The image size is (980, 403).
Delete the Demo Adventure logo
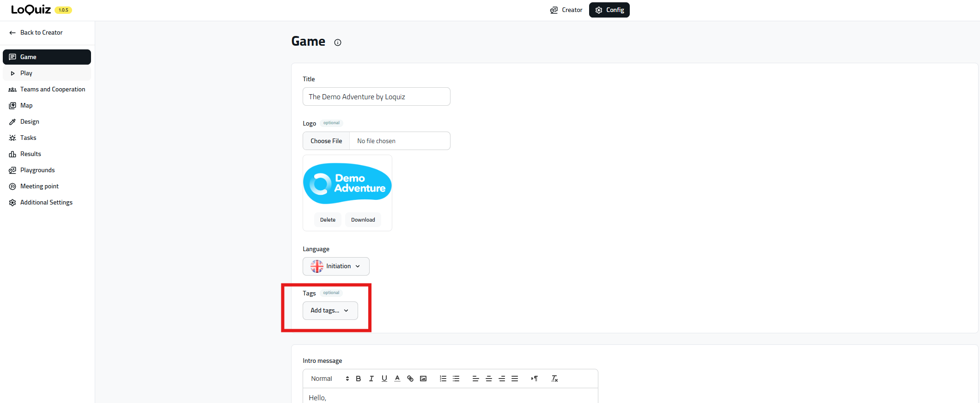click(x=328, y=220)
